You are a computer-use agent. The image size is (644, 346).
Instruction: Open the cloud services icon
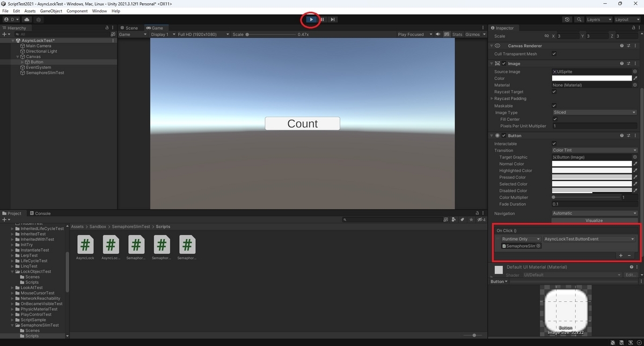pyautogui.click(x=27, y=19)
